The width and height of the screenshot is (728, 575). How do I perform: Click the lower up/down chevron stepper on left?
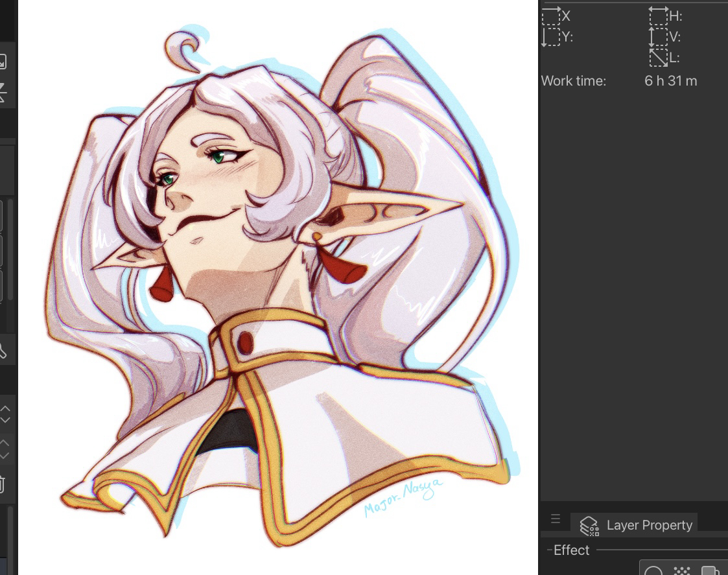(x=5, y=449)
